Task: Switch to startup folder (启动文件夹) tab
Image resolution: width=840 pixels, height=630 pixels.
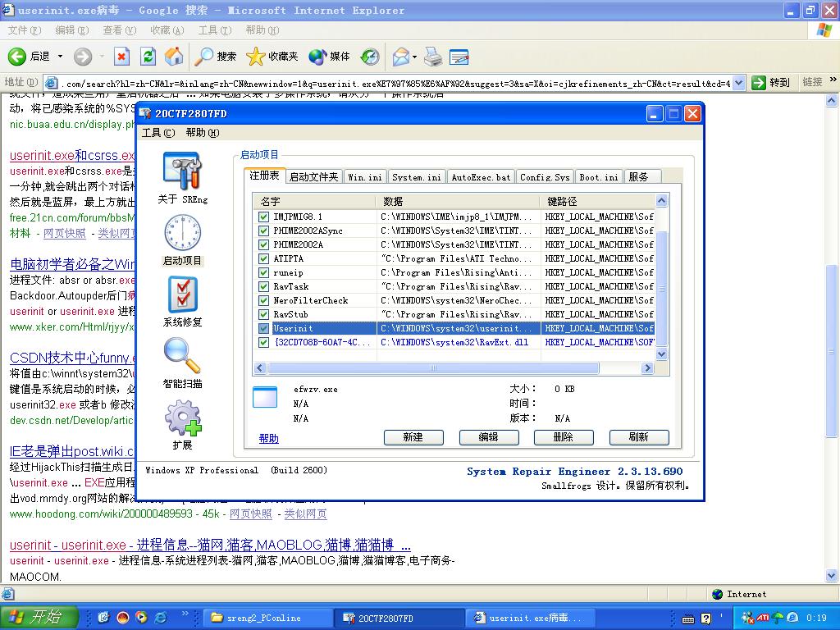Action: pyautogui.click(x=313, y=177)
